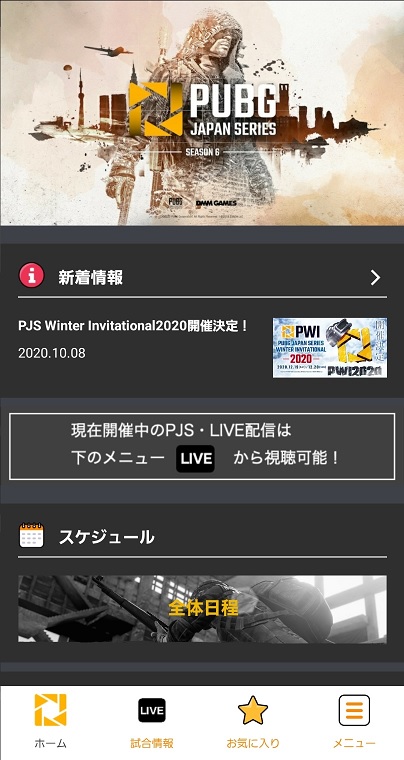Click the calendar icon beside スケジュール
Screen dimensions: 404x760
click(x=31, y=536)
